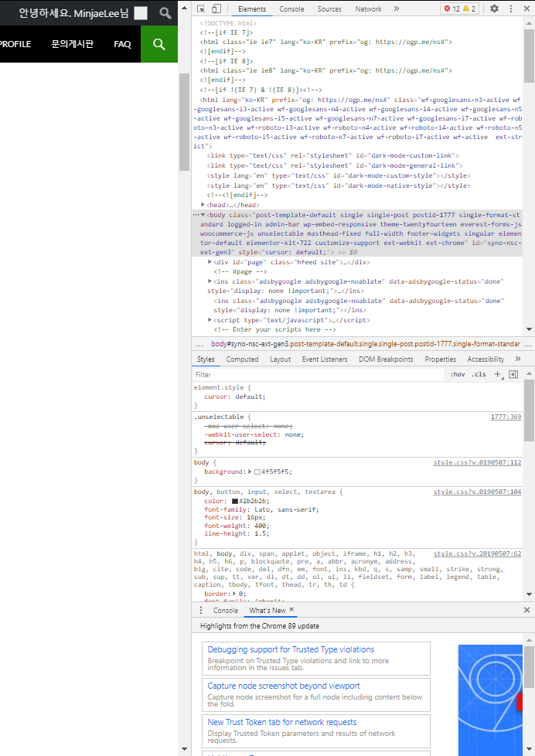This screenshot has width=535, height=756.
Task: Click the styles Filter input field
Action: coord(319,375)
